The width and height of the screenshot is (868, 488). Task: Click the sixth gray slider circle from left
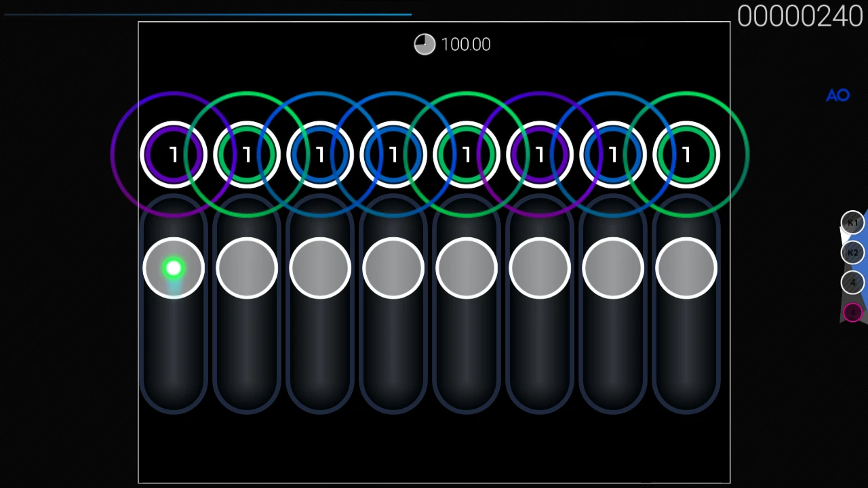tap(540, 269)
